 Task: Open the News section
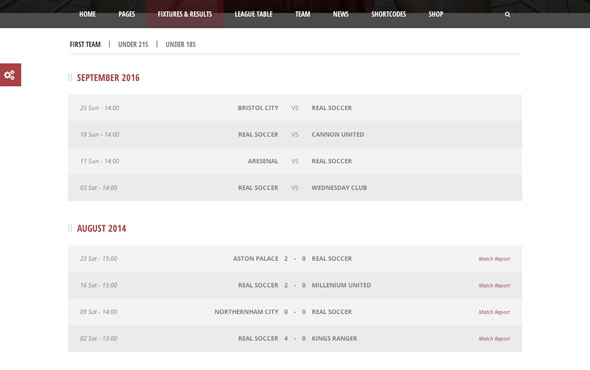341,14
